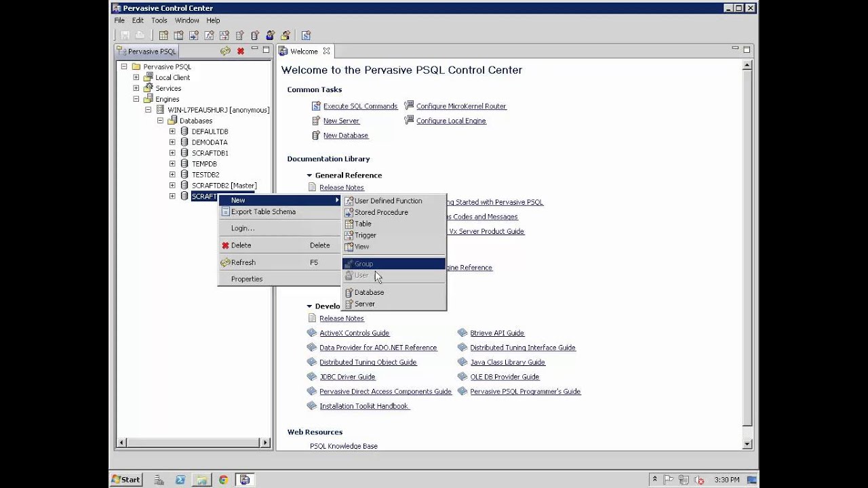
Task: Click the New Group toolbar icon
Action: [285, 35]
